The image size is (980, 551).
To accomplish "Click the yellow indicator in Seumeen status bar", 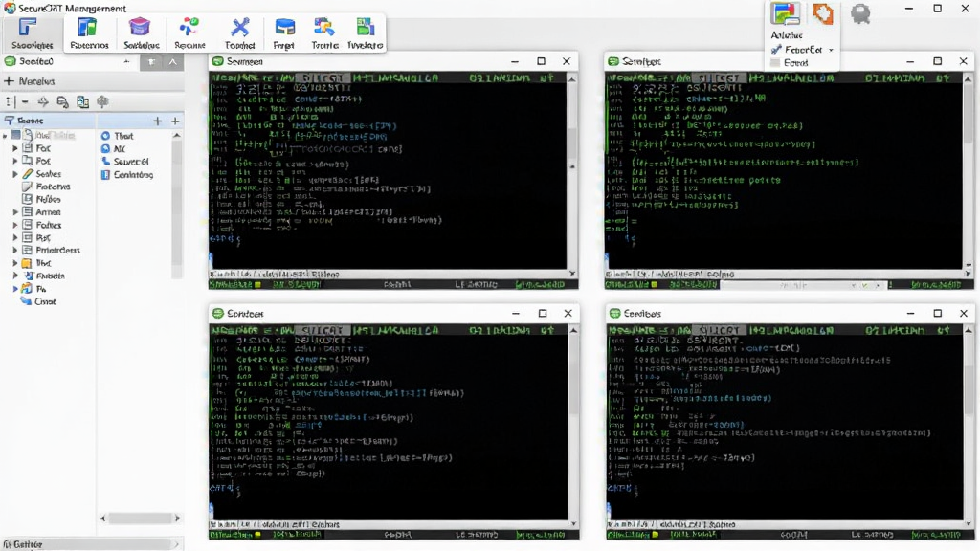I will pyautogui.click(x=257, y=285).
